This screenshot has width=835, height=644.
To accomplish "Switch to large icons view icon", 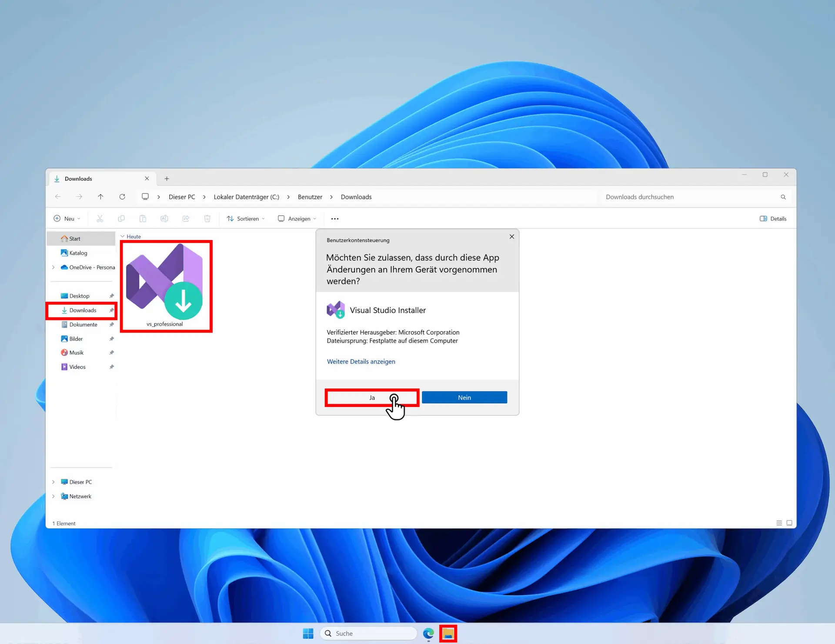I will click(789, 523).
